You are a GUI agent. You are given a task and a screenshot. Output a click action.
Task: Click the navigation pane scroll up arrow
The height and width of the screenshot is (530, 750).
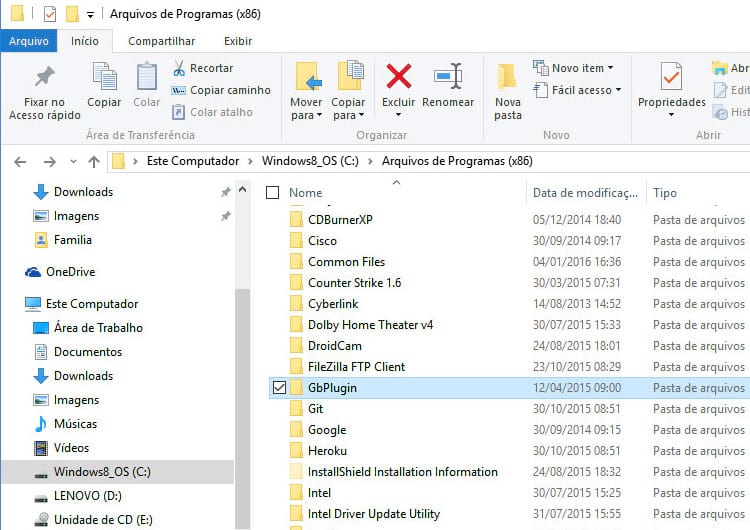243,190
